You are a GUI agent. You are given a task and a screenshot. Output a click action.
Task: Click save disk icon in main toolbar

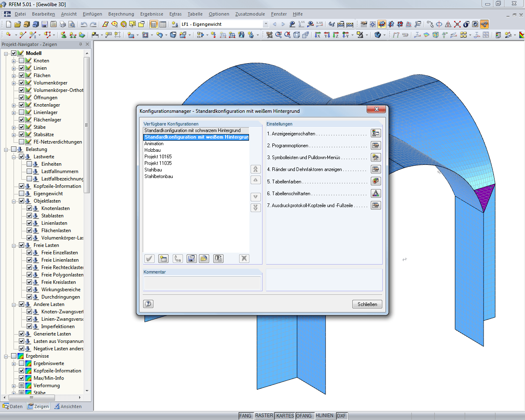point(45,24)
